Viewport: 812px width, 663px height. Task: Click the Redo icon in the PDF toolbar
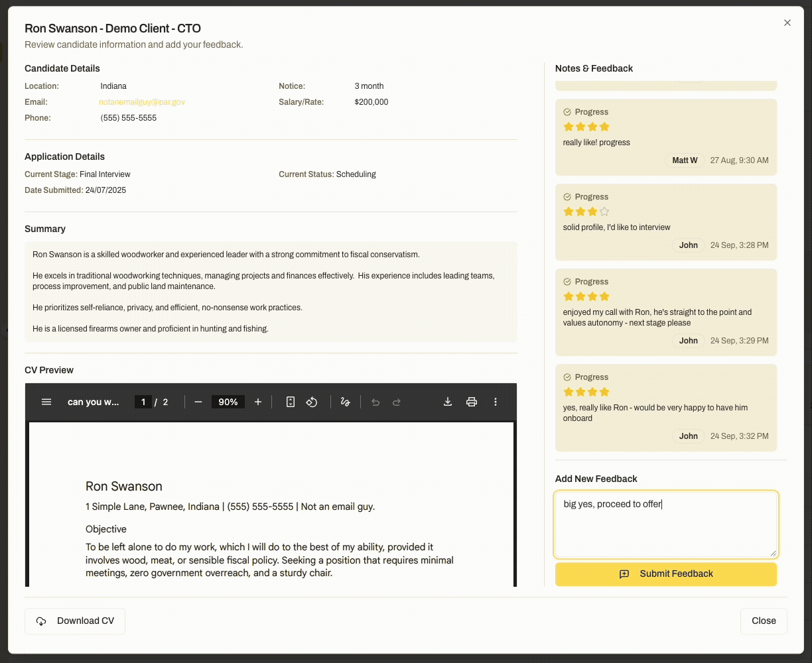point(397,402)
